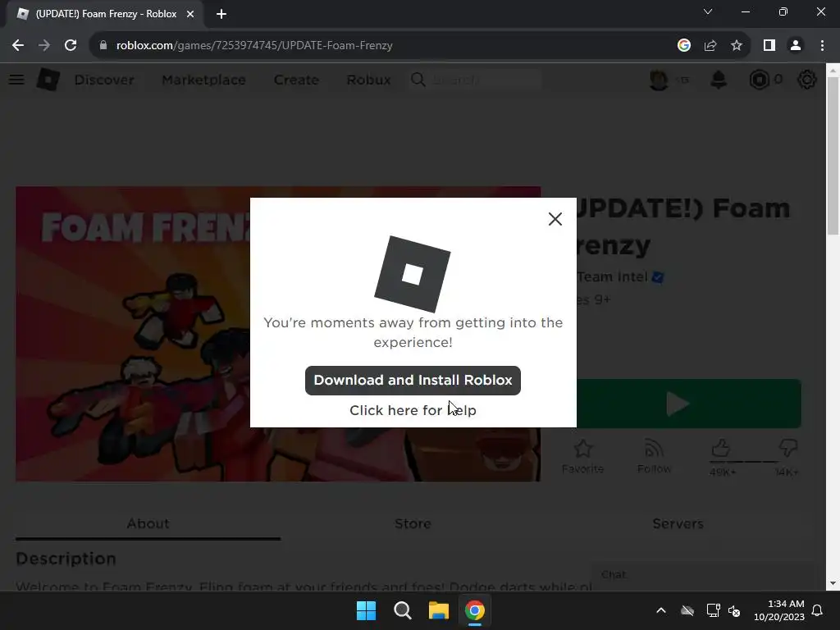Open Chrome three-dot menu
The width and height of the screenshot is (840, 630).
pyautogui.click(x=822, y=46)
